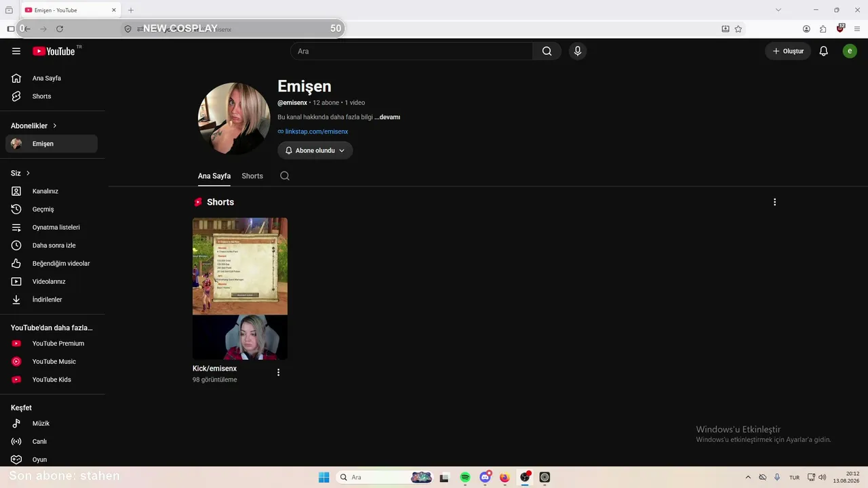
Task: Open Spotify from the taskbar
Action: (465, 477)
